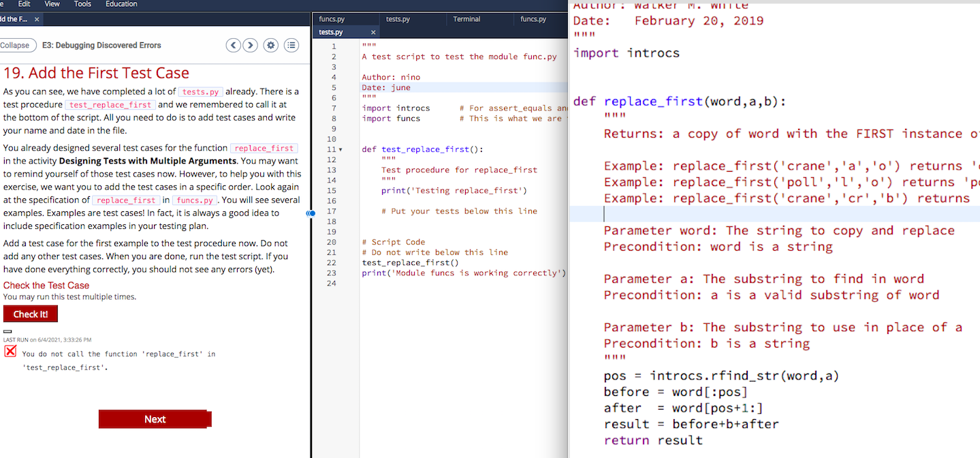
Task: Click the Check It! button
Action: pyautogui.click(x=31, y=314)
